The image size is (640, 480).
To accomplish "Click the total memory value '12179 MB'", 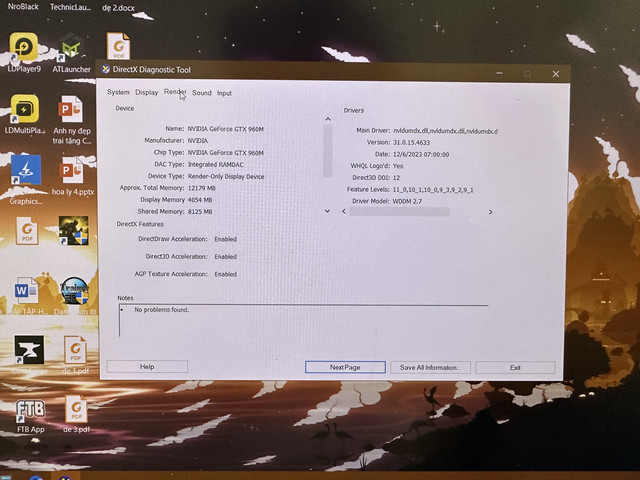I will point(201,188).
